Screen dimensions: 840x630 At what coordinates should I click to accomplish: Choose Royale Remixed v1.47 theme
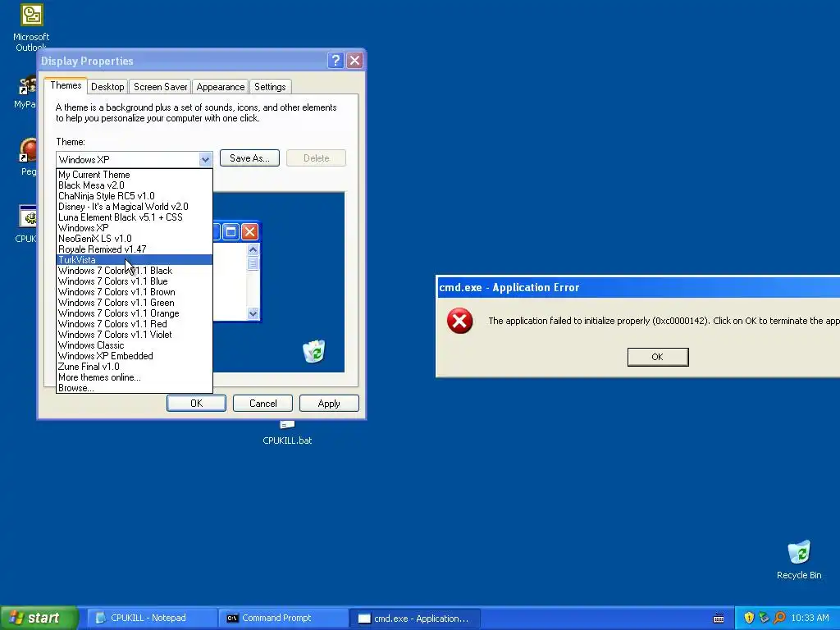[135, 249]
